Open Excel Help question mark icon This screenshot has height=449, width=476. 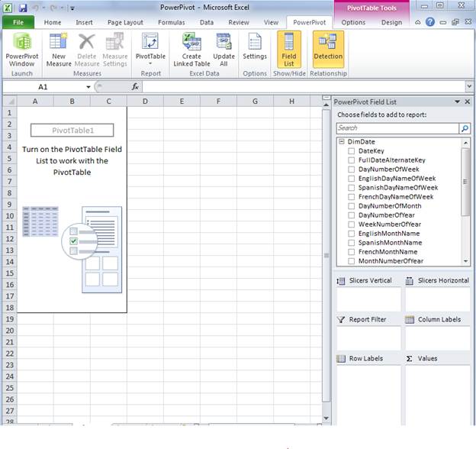click(x=430, y=22)
